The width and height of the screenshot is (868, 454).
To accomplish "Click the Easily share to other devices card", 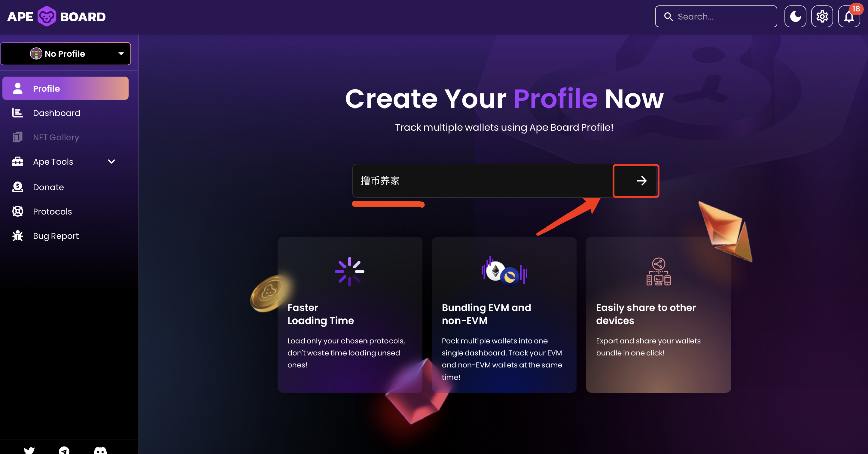I will [x=658, y=315].
